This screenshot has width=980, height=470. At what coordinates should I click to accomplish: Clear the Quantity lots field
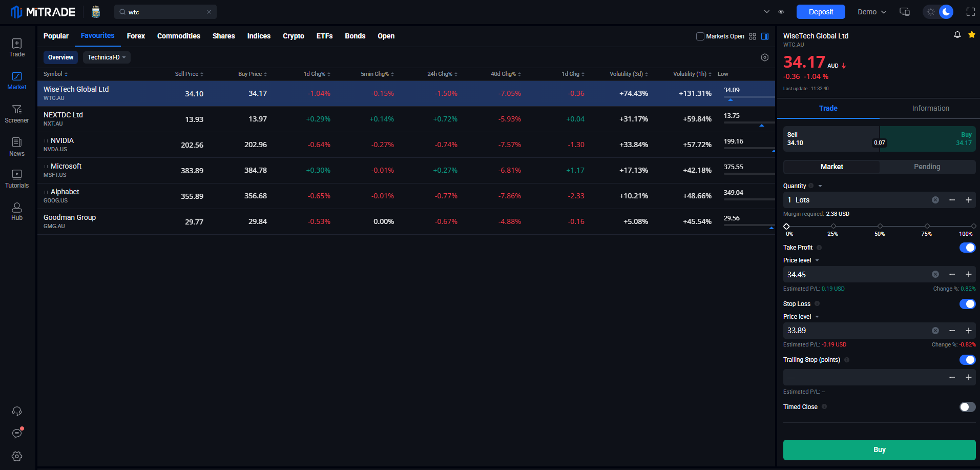935,200
